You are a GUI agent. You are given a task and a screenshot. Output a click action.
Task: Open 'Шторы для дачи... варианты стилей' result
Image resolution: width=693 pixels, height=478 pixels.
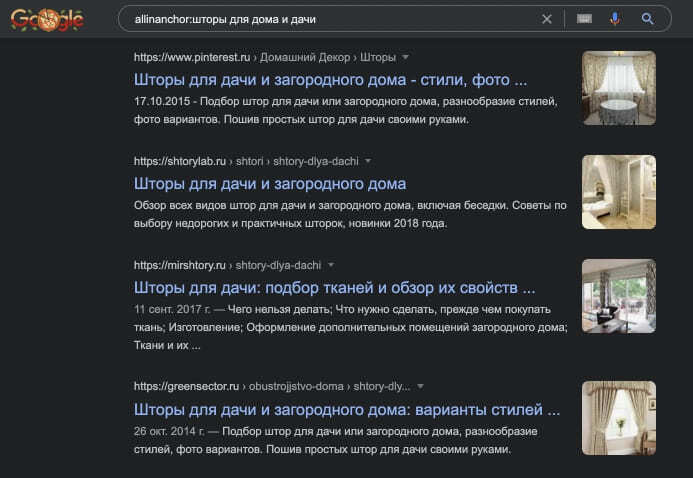coord(346,410)
